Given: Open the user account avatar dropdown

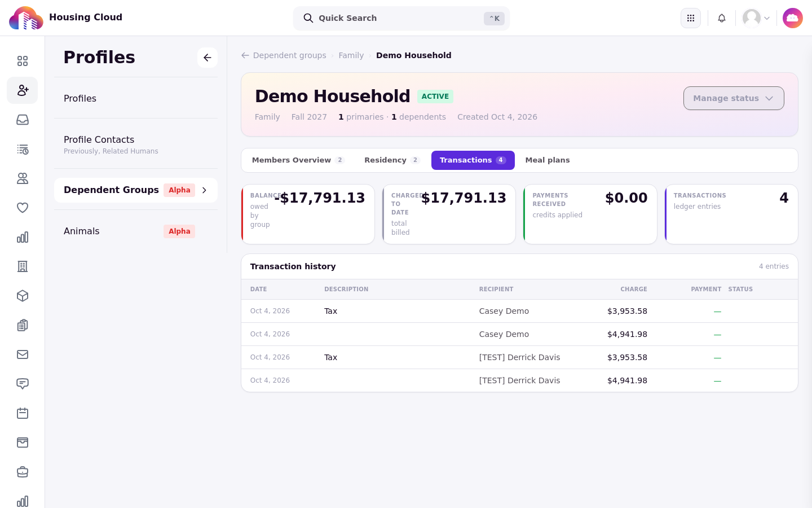Looking at the screenshot, I should click(756, 18).
